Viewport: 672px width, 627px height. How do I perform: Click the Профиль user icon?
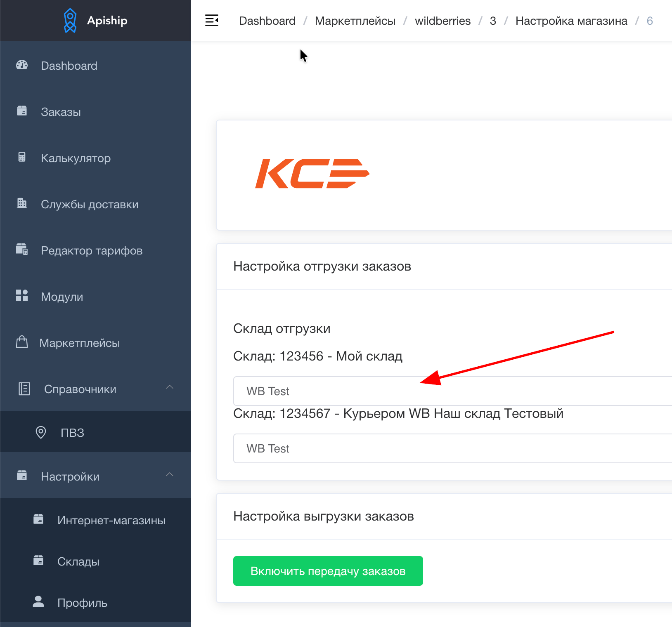[38, 602]
